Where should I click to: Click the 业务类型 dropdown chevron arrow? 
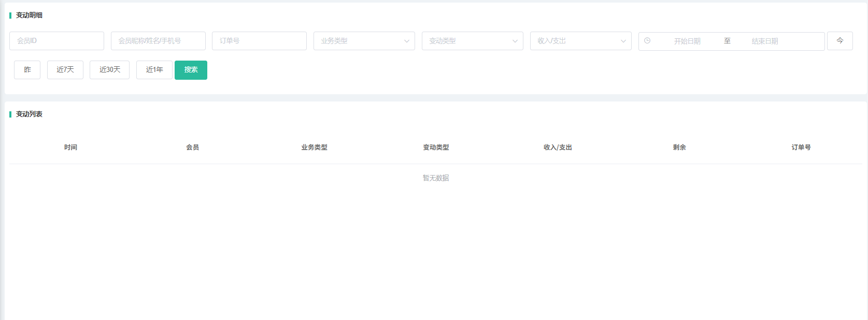click(407, 41)
